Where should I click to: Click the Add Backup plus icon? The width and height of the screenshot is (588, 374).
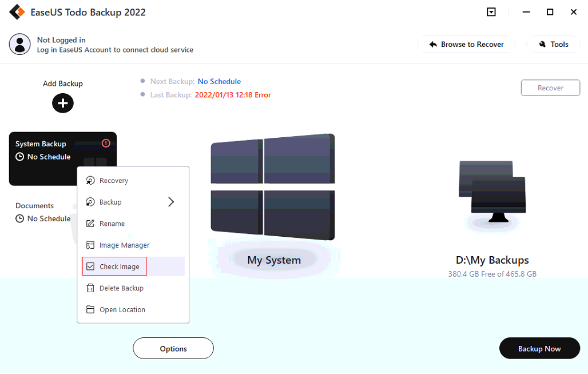coord(62,103)
